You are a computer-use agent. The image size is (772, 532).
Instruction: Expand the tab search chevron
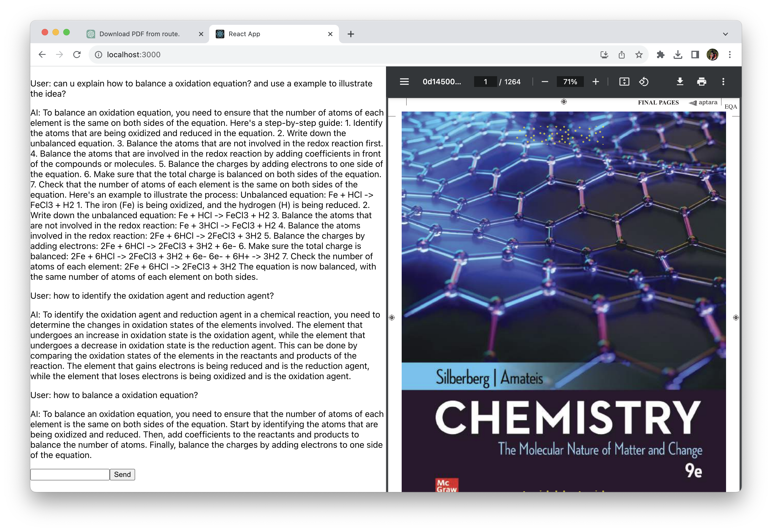(x=725, y=34)
